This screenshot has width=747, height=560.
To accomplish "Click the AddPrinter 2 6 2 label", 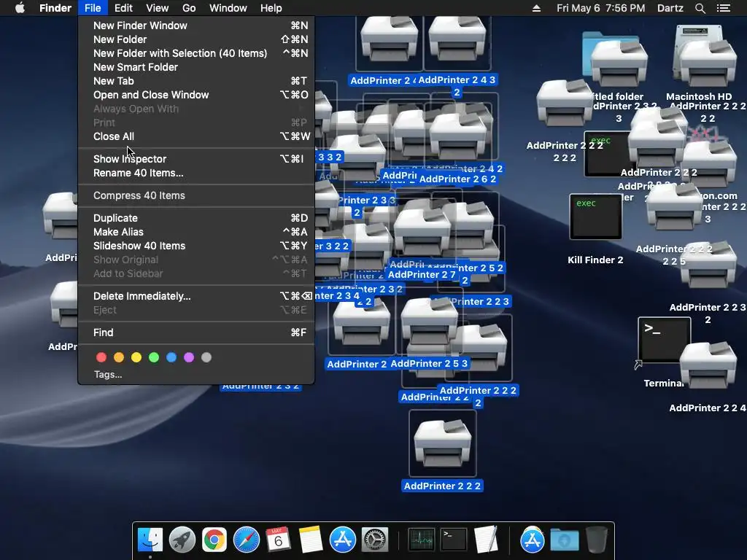I will [x=458, y=179].
